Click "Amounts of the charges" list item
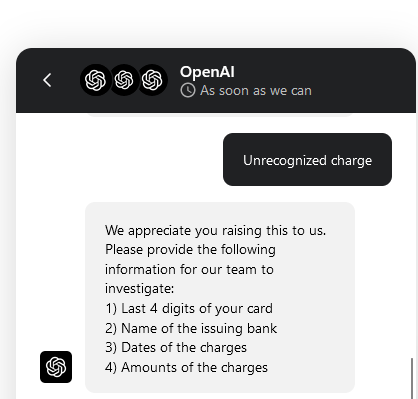418x399 pixels. pyautogui.click(x=194, y=367)
